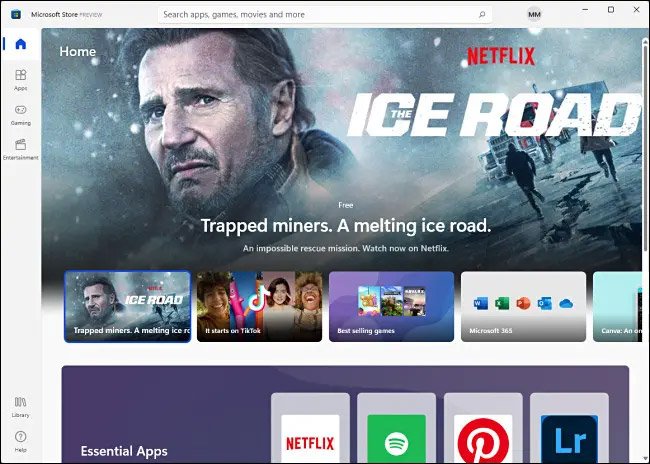This screenshot has width=650, height=464.
Task: Open the Apps section in sidebar
Action: (20, 79)
